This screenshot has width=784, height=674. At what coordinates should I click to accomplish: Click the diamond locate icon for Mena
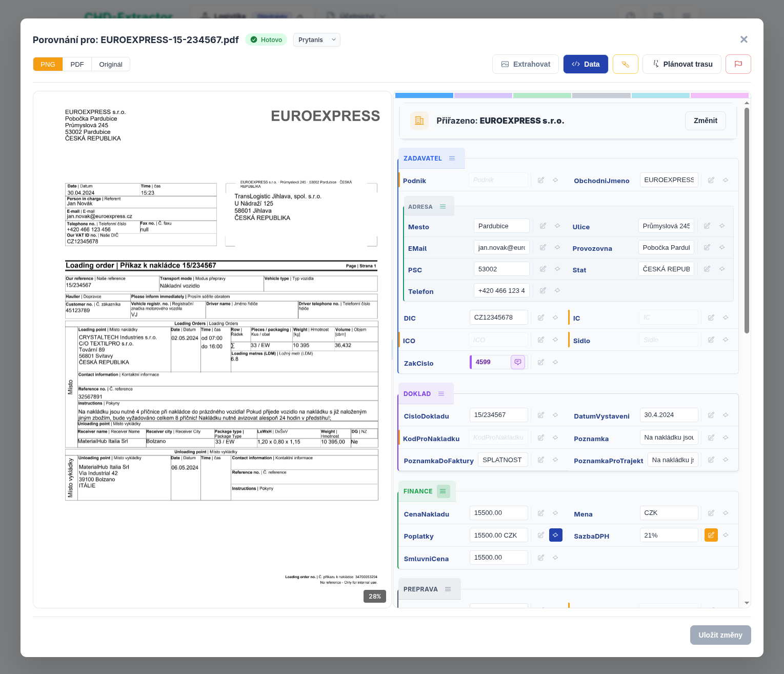(726, 513)
